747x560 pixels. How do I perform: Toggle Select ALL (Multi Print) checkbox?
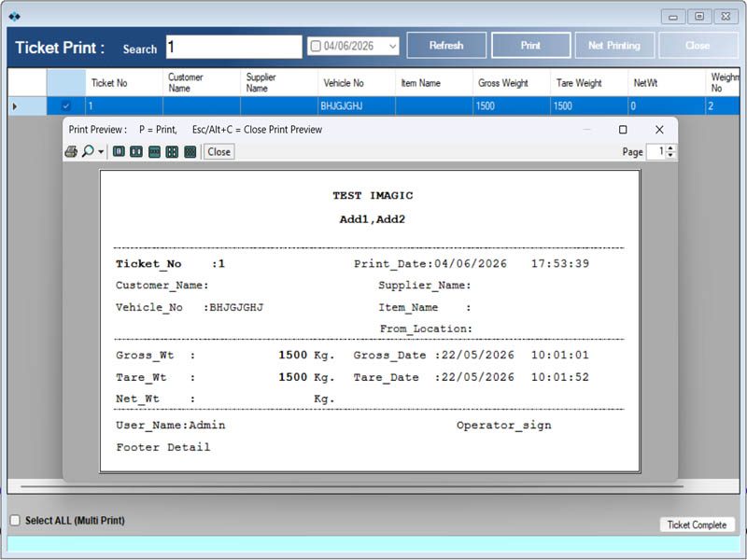pyautogui.click(x=15, y=520)
